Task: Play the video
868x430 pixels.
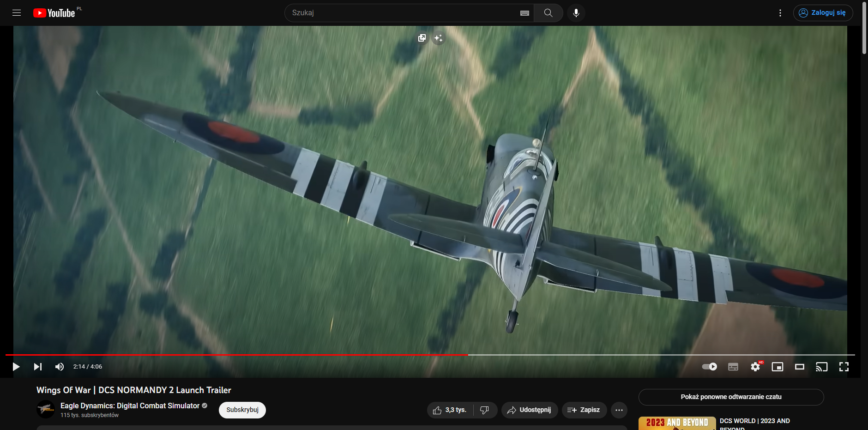Action: pos(16,367)
